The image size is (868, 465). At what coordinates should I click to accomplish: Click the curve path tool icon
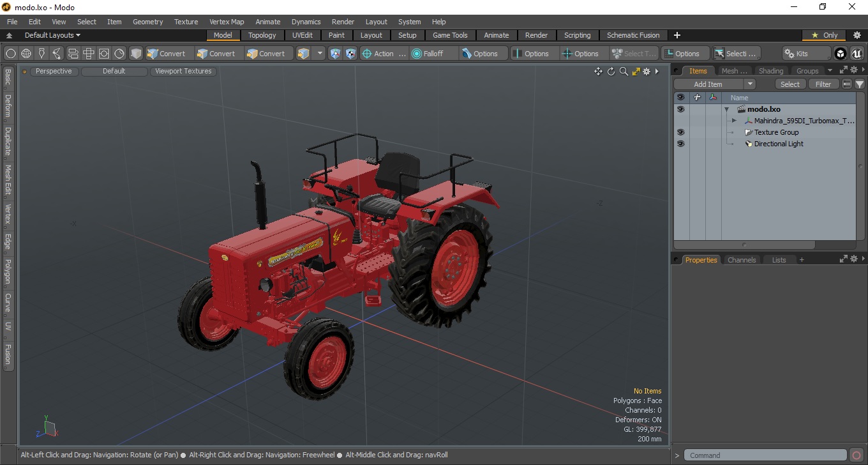pyautogui.click(x=57, y=54)
